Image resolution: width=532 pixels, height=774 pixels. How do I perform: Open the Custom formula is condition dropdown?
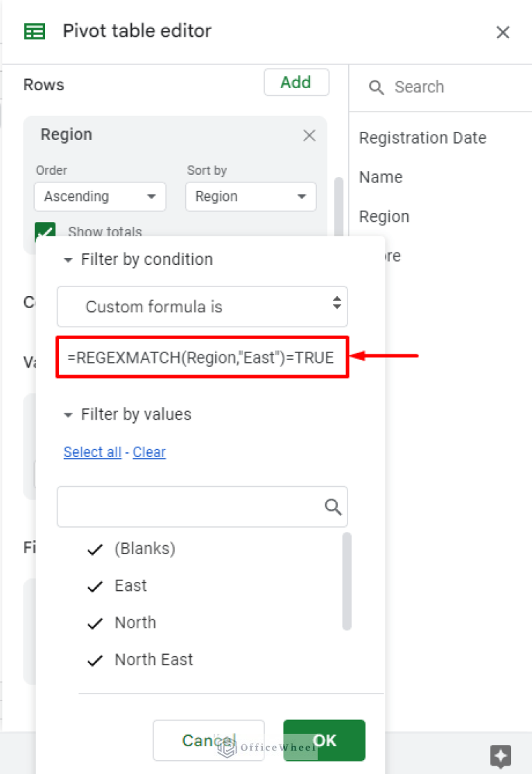(x=202, y=307)
